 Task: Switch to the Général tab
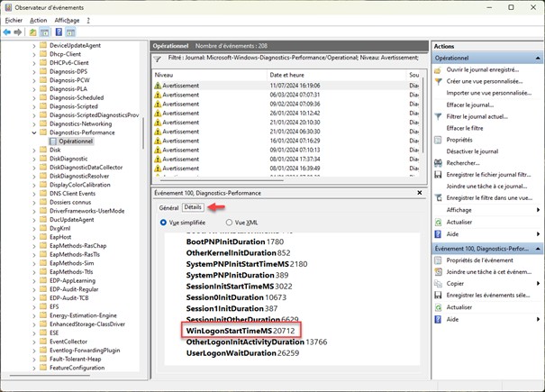(168, 207)
